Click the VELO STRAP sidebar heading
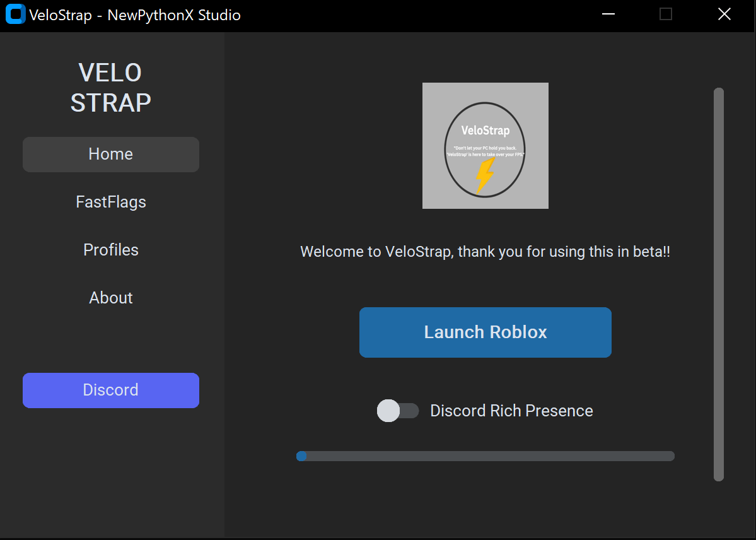Image resolution: width=756 pixels, height=540 pixels. (x=111, y=88)
